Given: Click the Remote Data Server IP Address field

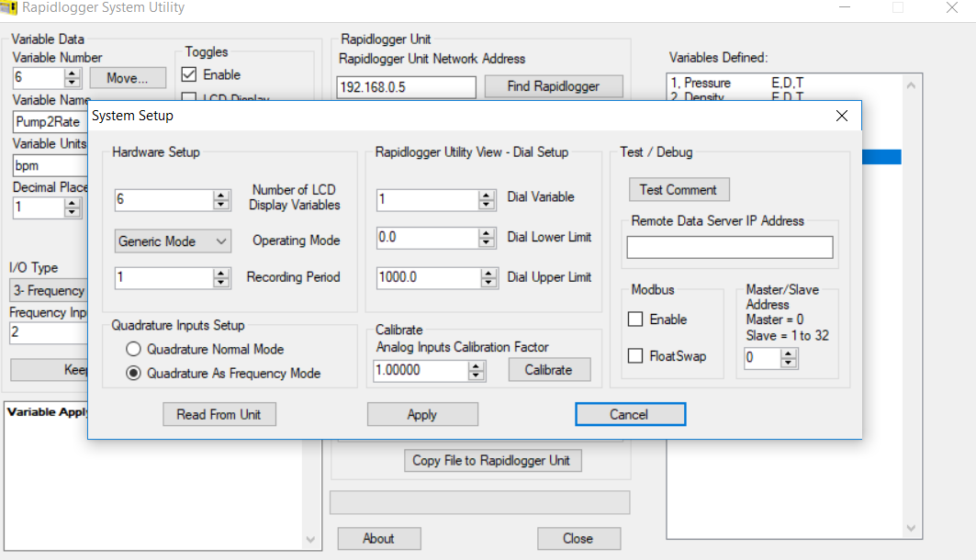Looking at the screenshot, I should coord(730,247).
